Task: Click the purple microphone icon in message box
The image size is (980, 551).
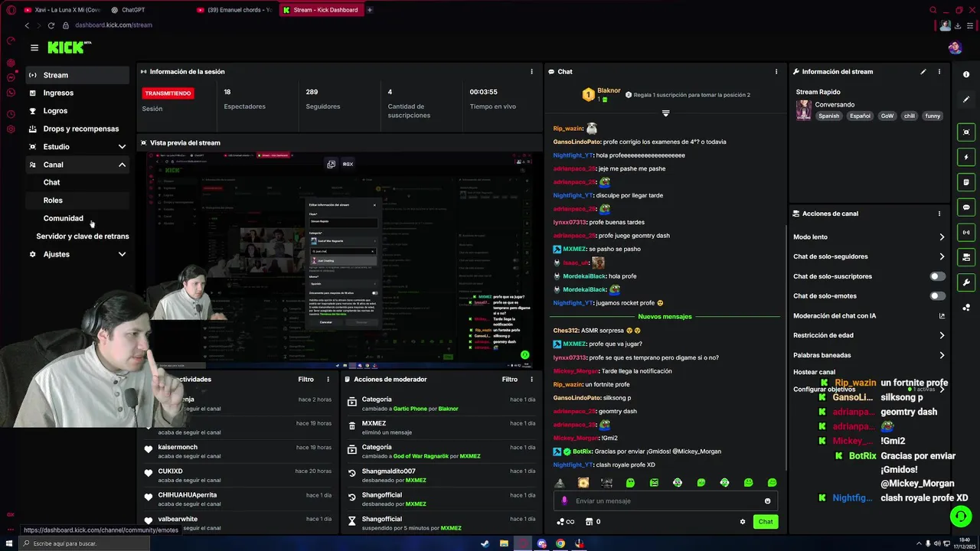Action: click(565, 500)
